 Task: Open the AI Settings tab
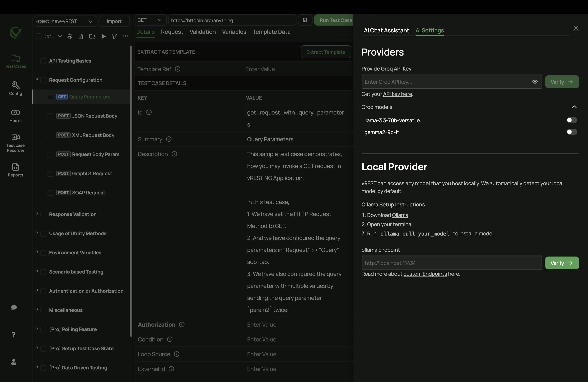pyautogui.click(x=430, y=30)
